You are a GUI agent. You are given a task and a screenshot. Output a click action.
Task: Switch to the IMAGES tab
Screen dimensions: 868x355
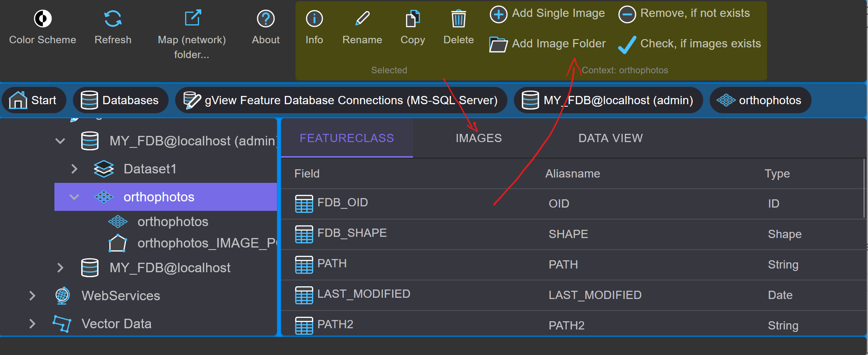479,138
